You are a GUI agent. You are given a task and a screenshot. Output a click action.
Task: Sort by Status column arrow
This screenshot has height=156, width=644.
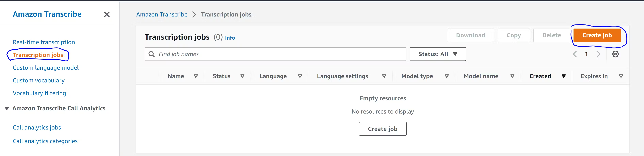[242, 76]
